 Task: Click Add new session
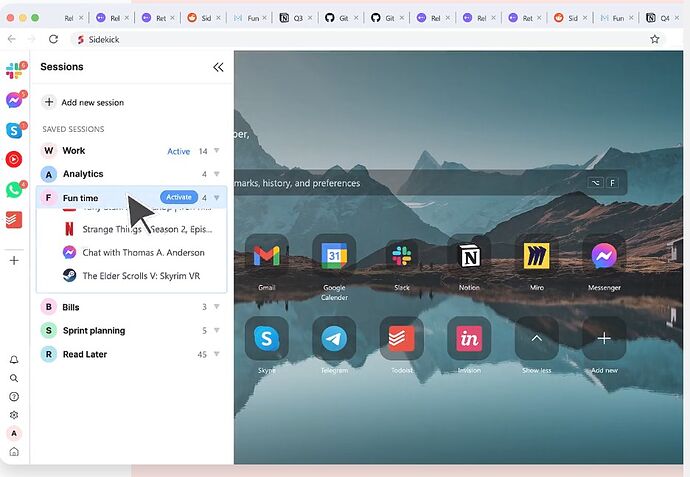(x=83, y=103)
